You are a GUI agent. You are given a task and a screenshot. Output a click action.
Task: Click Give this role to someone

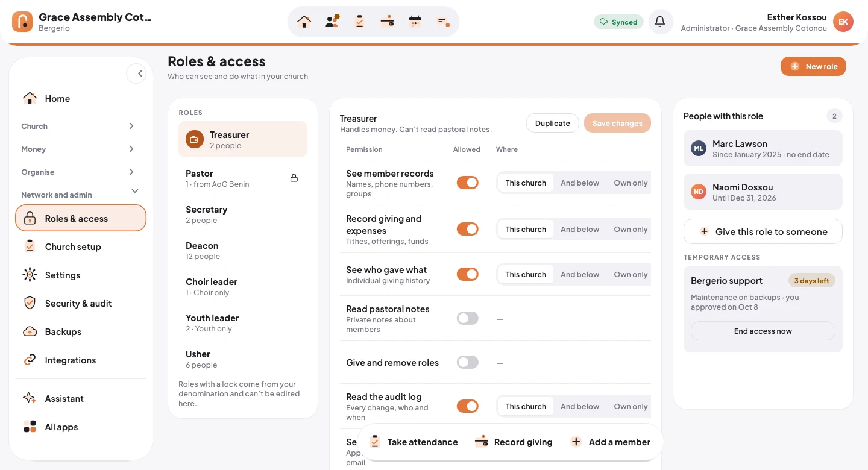click(x=763, y=231)
